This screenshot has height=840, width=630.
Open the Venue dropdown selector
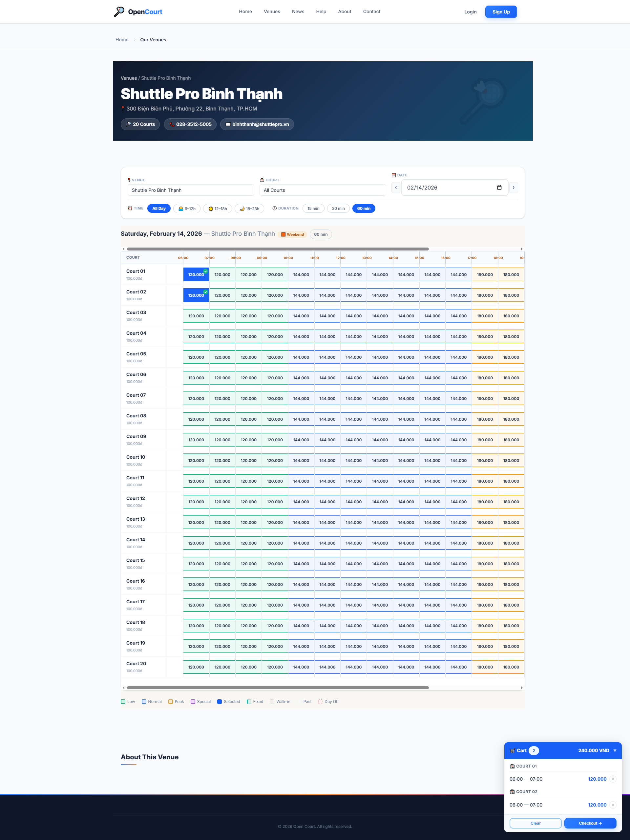(190, 190)
